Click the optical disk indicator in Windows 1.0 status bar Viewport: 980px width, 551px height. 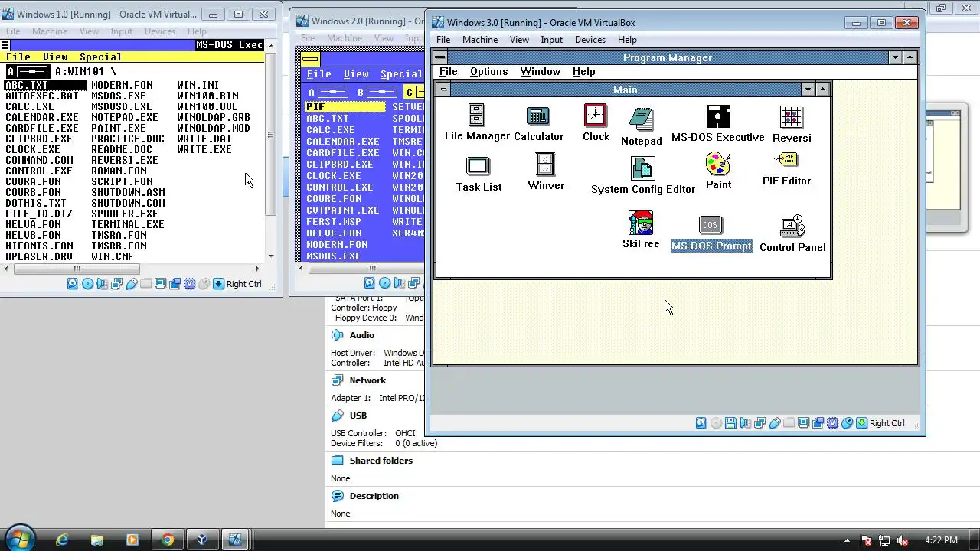(87, 284)
